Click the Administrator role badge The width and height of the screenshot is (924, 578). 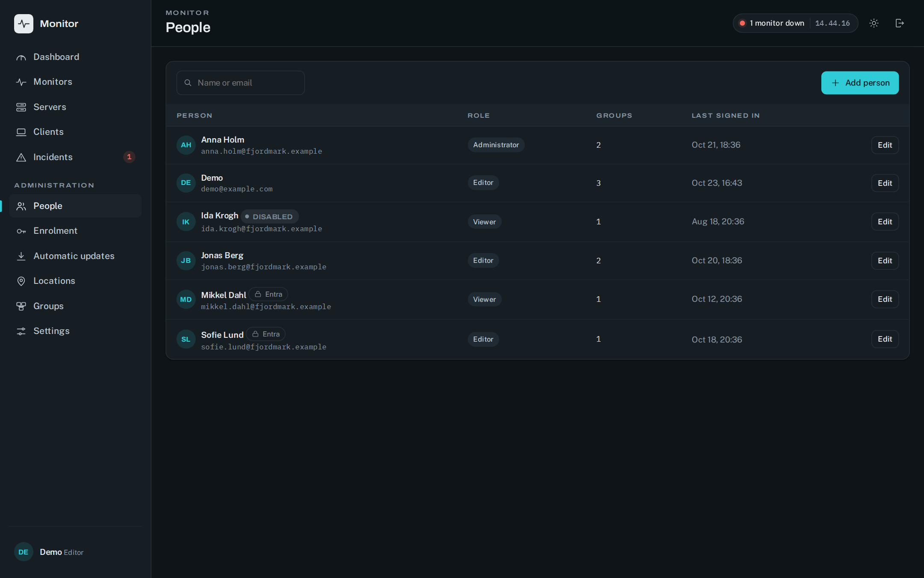click(x=496, y=145)
